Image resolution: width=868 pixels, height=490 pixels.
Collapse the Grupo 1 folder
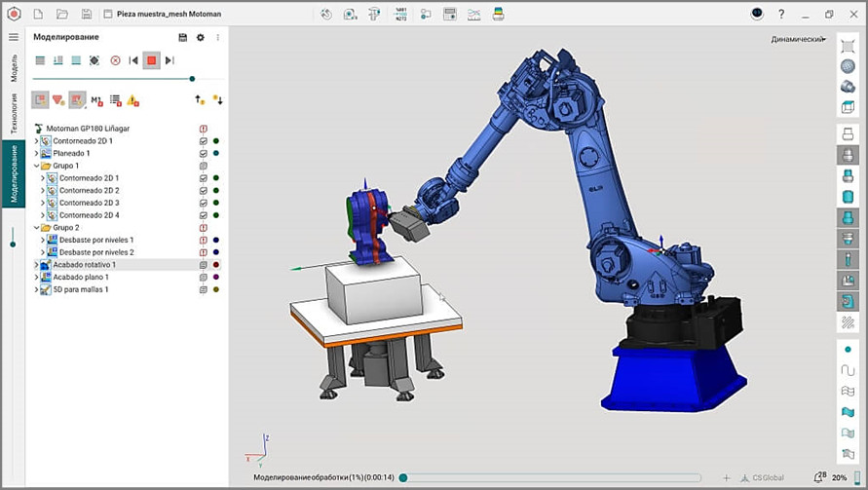click(37, 166)
